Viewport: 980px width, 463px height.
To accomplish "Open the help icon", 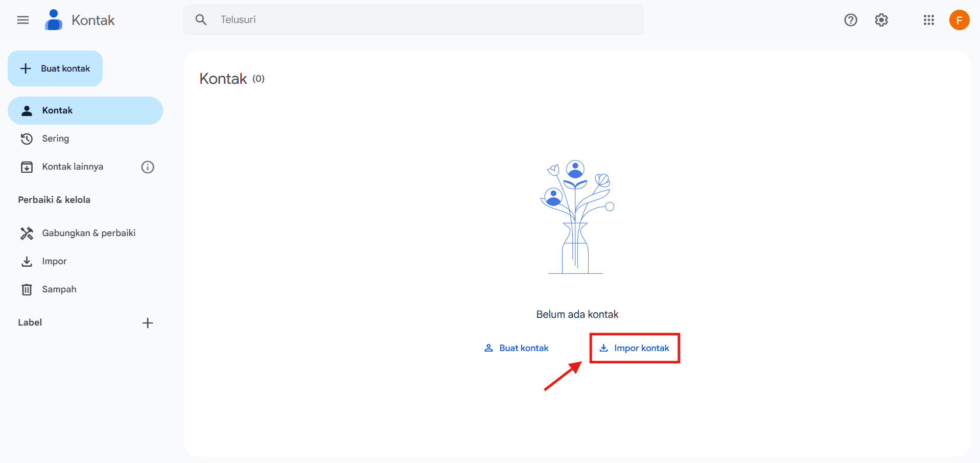I will coord(850,20).
